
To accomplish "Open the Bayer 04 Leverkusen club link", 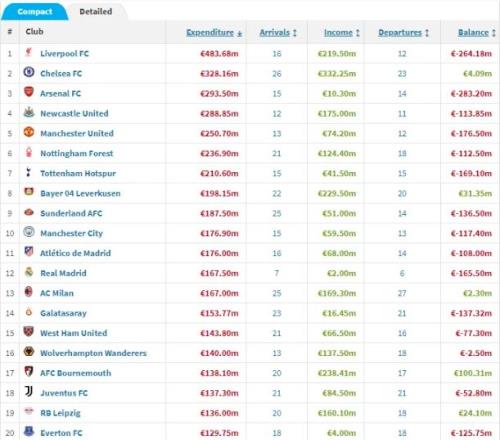I will 80,193.
